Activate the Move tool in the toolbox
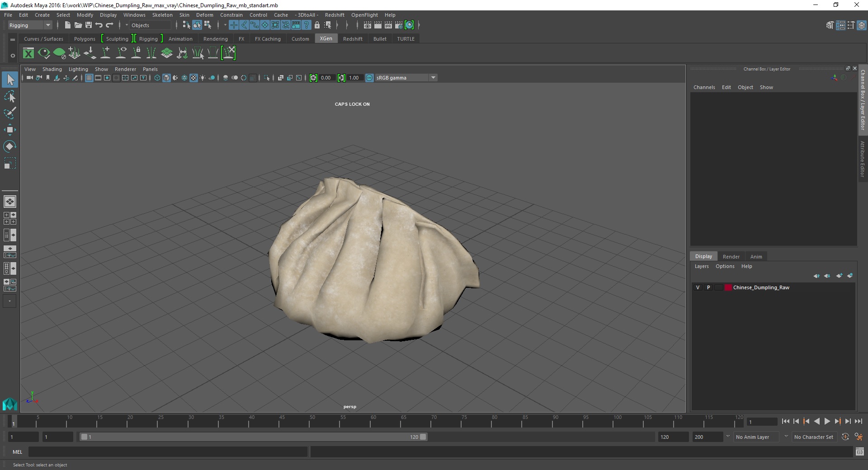Screen dimensions: 868x470 [x=10, y=130]
